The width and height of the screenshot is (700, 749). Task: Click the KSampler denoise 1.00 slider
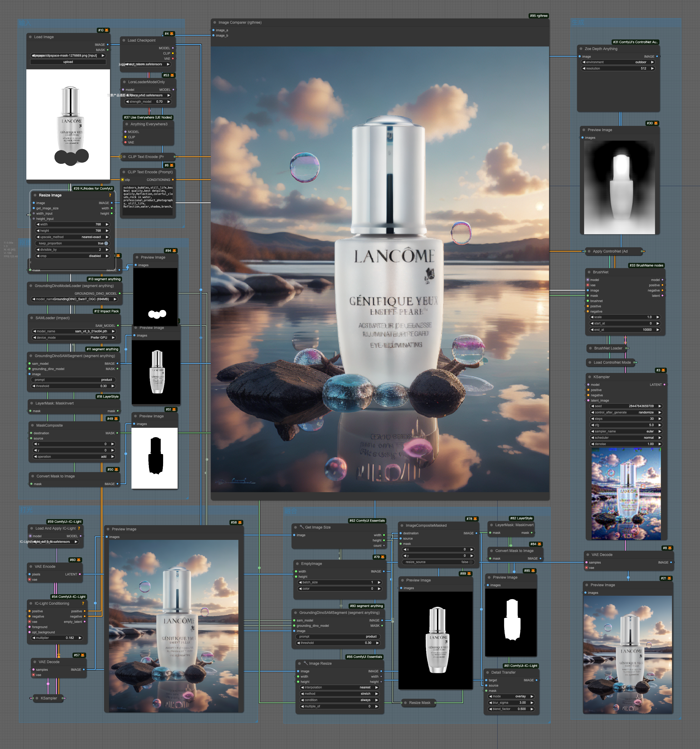click(x=626, y=444)
